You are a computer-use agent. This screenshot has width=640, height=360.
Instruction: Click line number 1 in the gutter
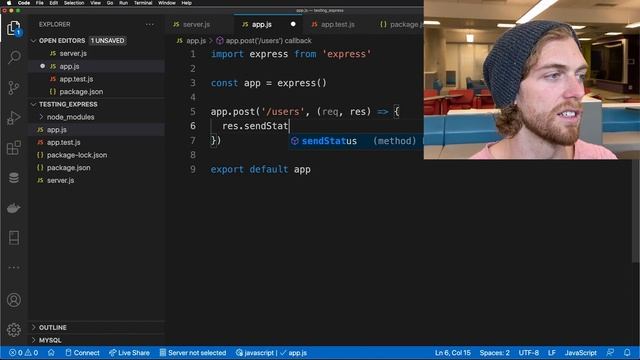(193, 54)
